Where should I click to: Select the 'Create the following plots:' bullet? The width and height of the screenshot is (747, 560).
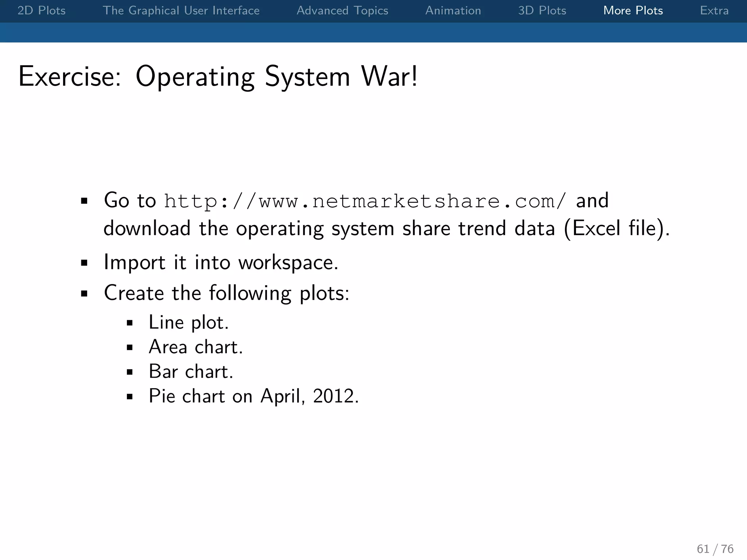[227, 293]
